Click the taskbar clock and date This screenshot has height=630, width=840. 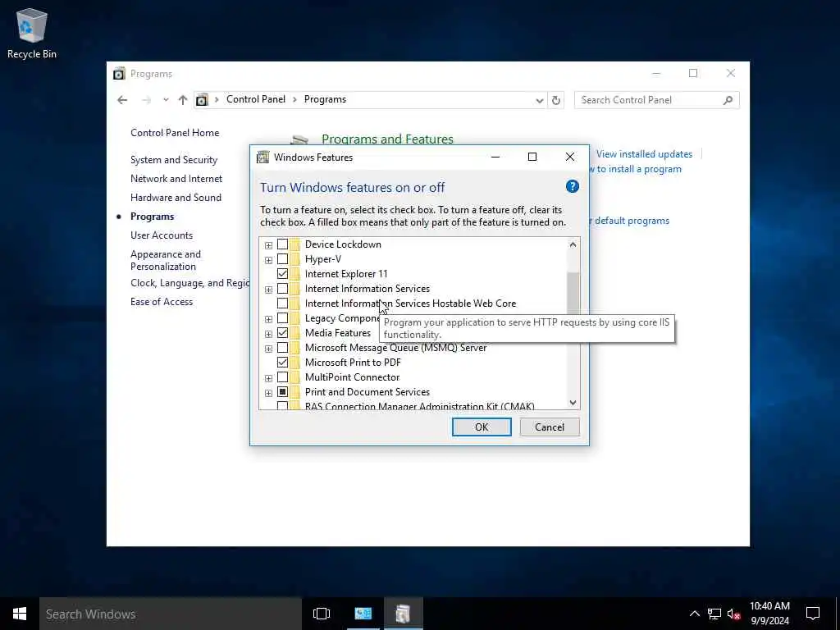(769, 614)
